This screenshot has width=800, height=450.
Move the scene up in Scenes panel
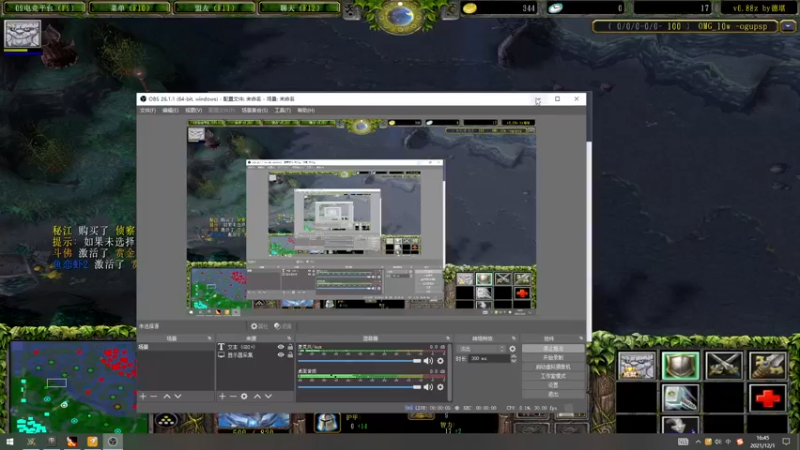coord(167,396)
